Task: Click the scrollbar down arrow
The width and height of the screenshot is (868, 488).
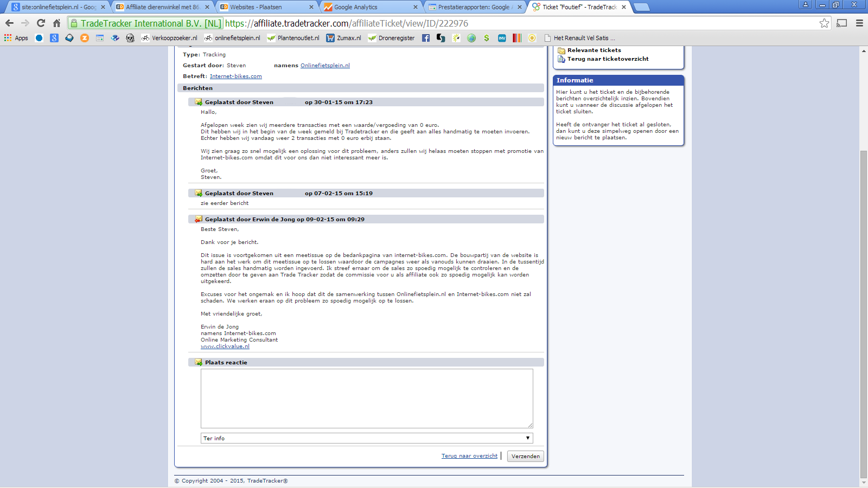Action: tap(864, 483)
